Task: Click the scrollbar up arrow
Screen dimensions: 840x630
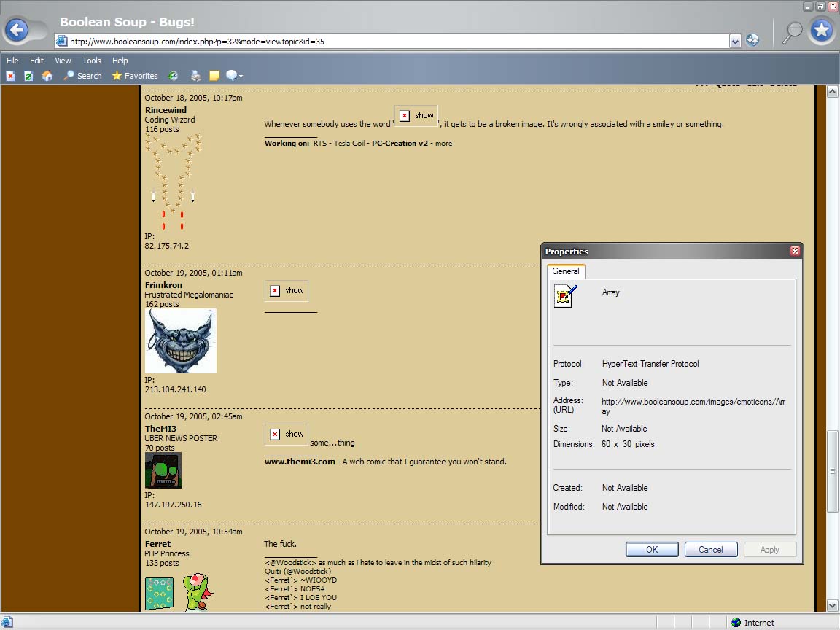Action: point(833,91)
